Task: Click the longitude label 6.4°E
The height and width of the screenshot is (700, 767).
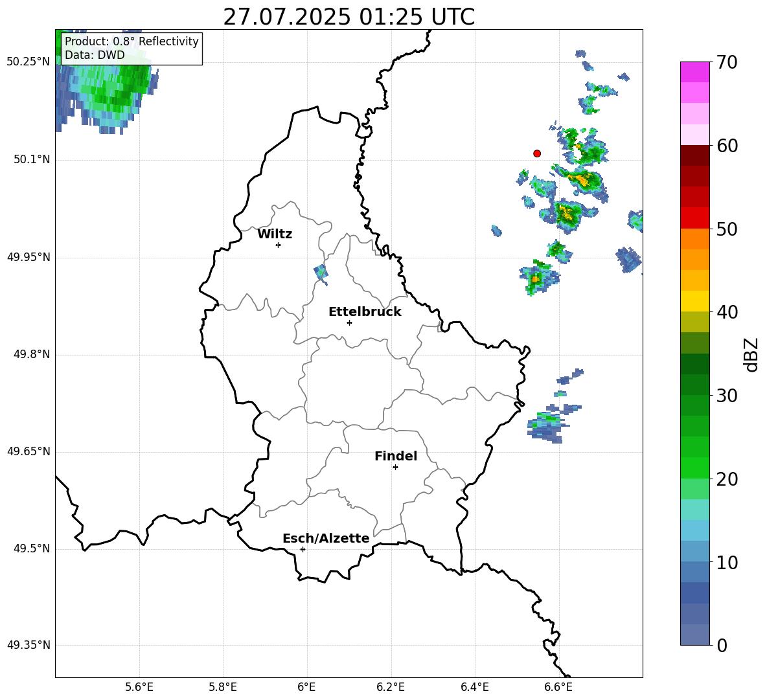Action: click(x=474, y=687)
